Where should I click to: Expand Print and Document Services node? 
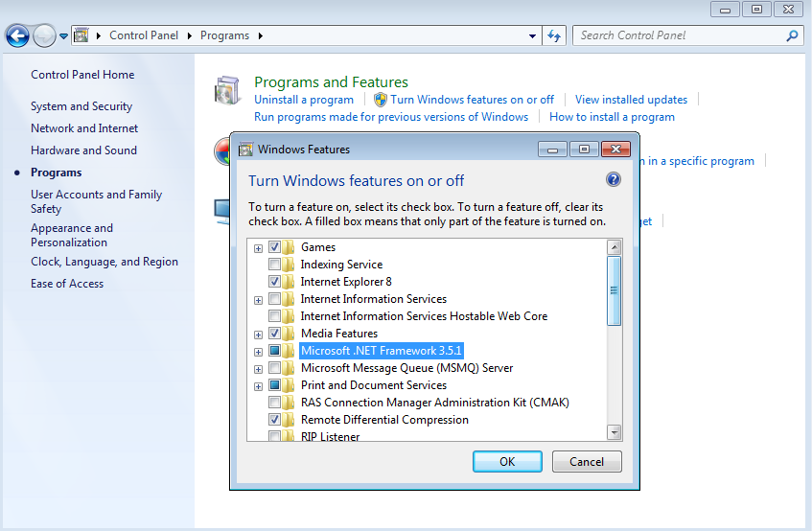click(259, 386)
